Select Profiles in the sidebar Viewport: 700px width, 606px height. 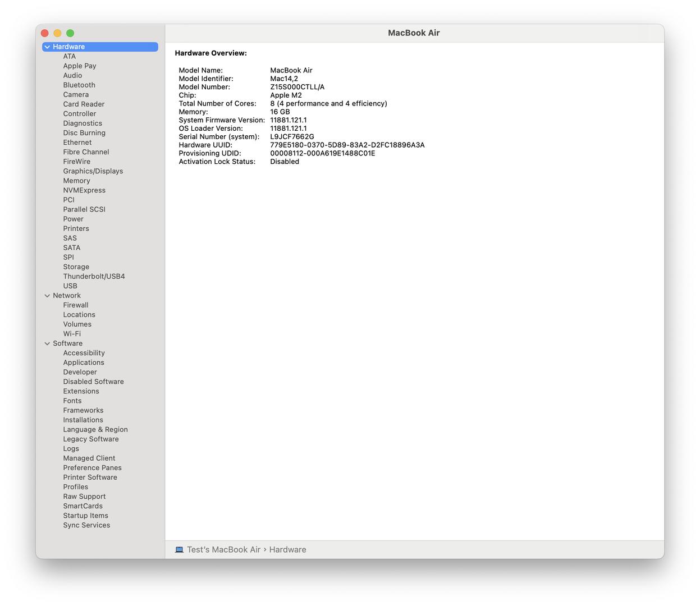pos(75,487)
